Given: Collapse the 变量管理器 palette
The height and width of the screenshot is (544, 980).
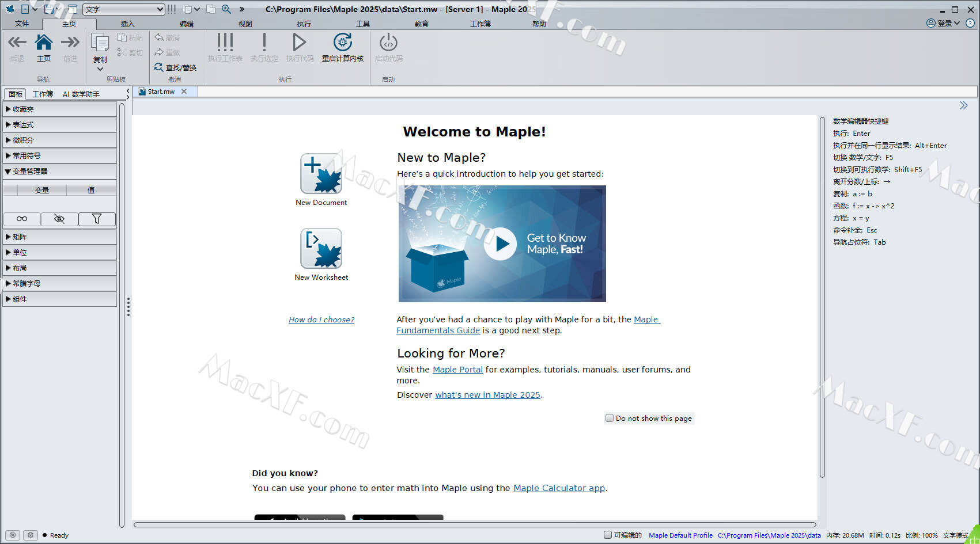Looking at the screenshot, I should click(60, 172).
